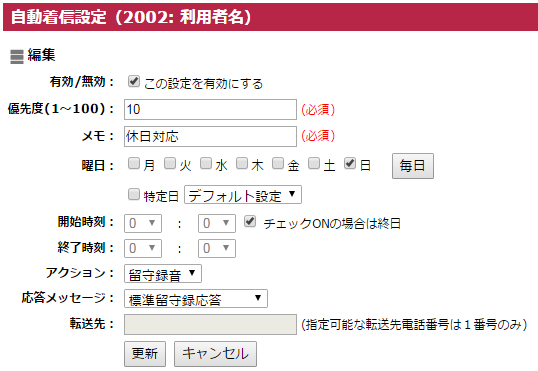Image resolution: width=538 pixels, height=371 pixels.
Task: Check the 月 (Monday) checkbox
Action: pyautogui.click(x=133, y=163)
